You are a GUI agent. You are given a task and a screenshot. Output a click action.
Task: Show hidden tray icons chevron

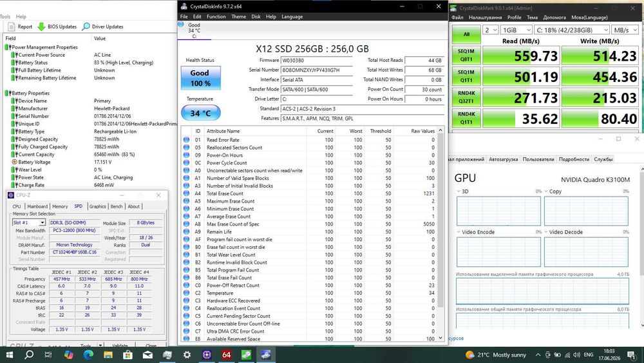[x=538, y=355]
